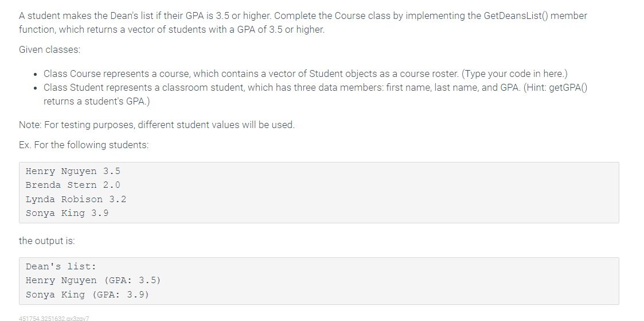
Task: Click the '(Type your code in here.)' text
Action: click(x=514, y=74)
